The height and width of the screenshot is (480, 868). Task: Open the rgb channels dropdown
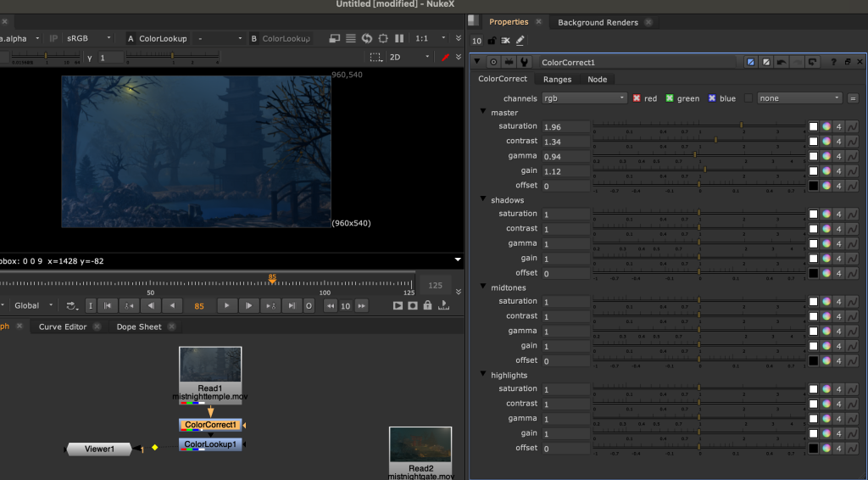point(584,98)
